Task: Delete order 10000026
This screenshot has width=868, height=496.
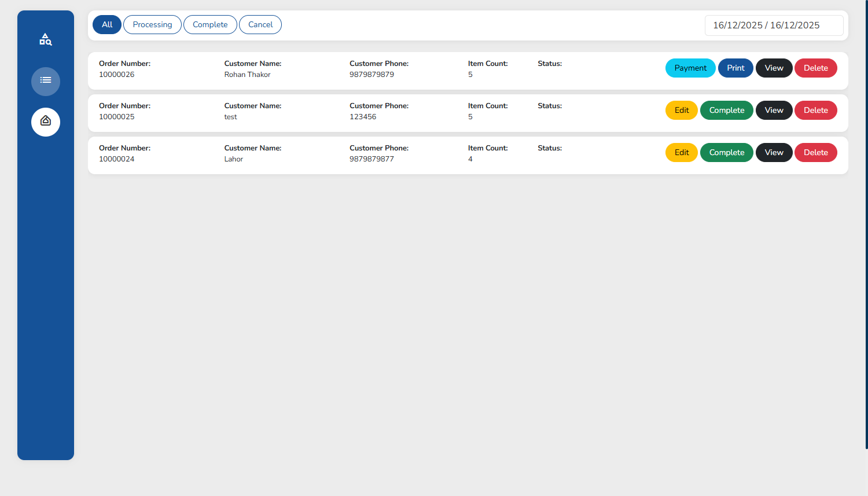Action: (x=815, y=68)
